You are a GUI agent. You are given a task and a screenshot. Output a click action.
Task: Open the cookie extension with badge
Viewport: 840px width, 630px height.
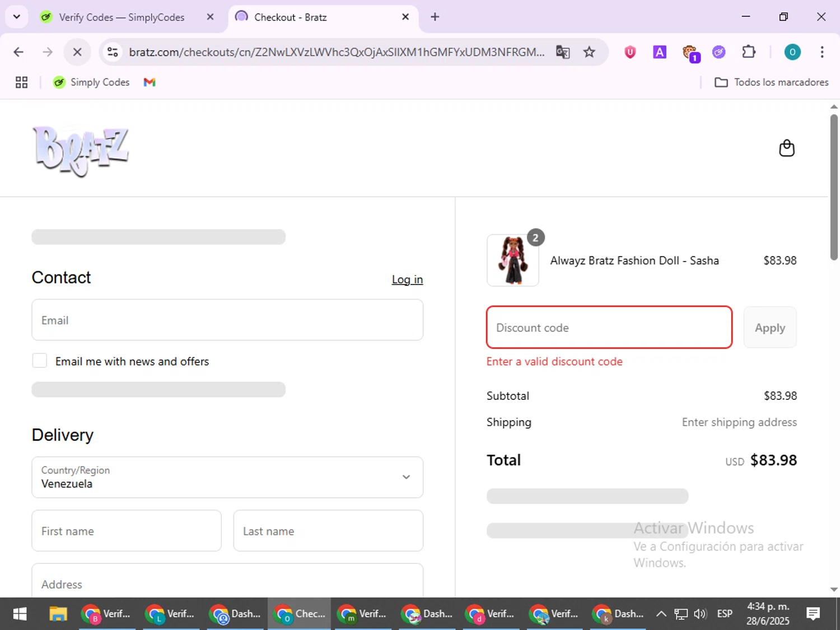click(x=690, y=53)
